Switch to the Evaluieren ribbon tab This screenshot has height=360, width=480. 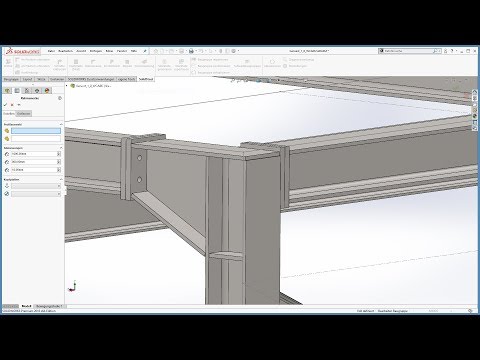pyautogui.click(x=57, y=79)
